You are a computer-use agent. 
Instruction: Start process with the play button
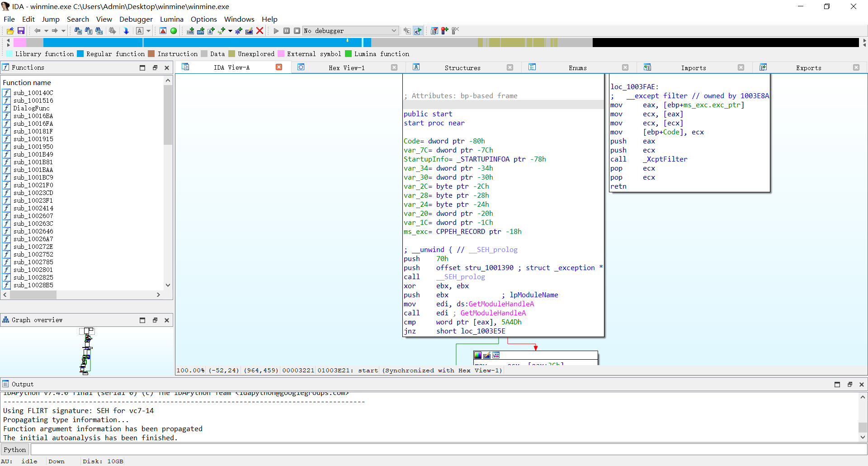(276, 31)
